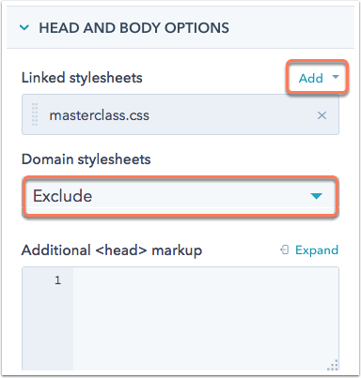The image size is (361, 378).
Task: Click the Domain stylesheets label
Action: tap(86, 159)
